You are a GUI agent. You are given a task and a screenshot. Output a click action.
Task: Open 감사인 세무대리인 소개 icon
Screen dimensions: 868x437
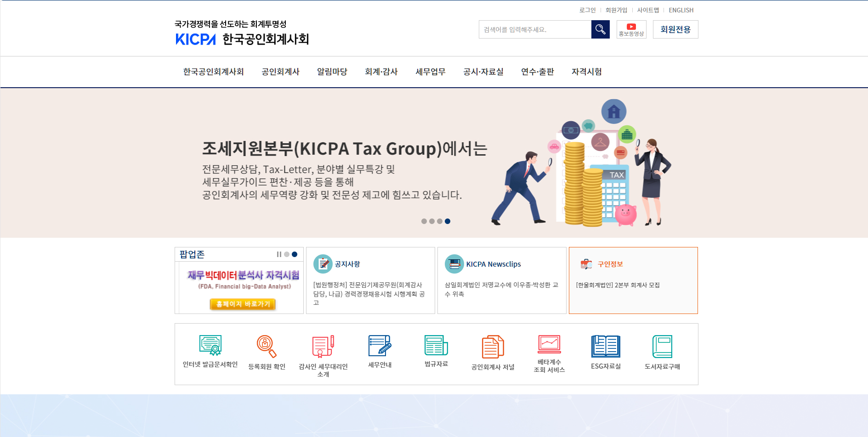point(323,346)
